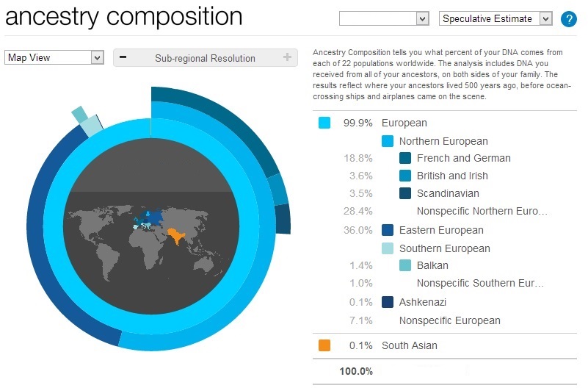Click the French and German legend swatch

pos(405,158)
